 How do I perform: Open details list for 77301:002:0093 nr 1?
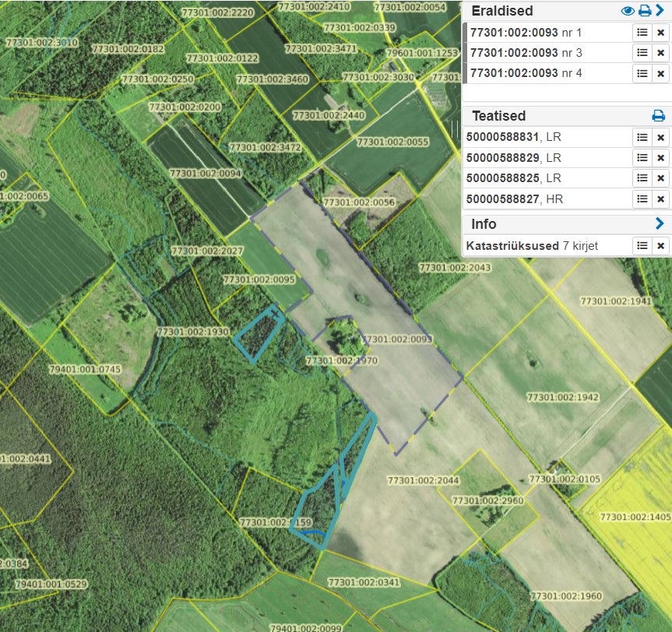coord(642,32)
